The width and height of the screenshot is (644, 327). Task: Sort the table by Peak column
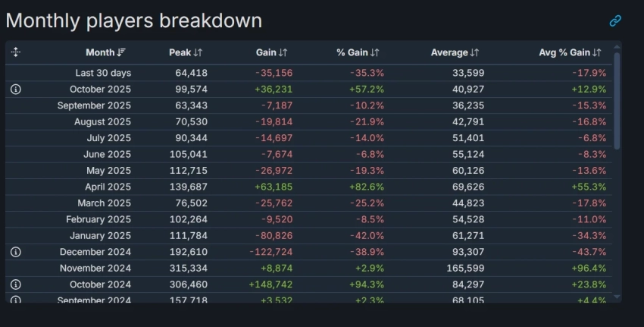pyautogui.click(x=186, y=52)
